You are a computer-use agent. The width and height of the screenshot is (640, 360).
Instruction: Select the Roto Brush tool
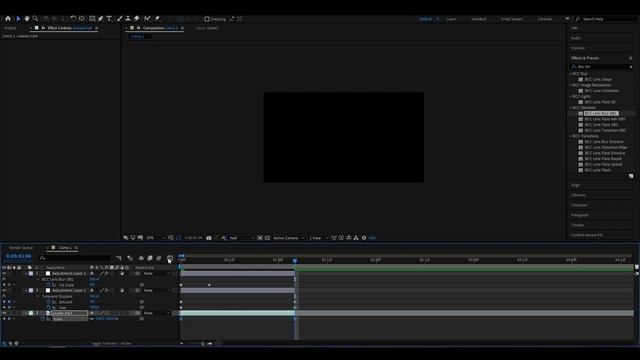click(x=147, y=19)
